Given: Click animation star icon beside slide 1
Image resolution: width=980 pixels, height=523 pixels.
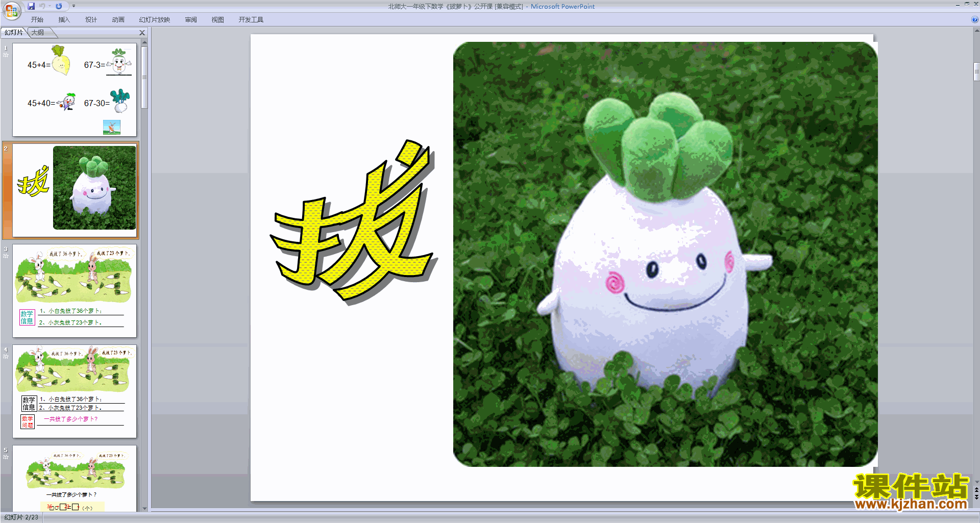Looking at the screenshot, I should (x=6, y=55).
